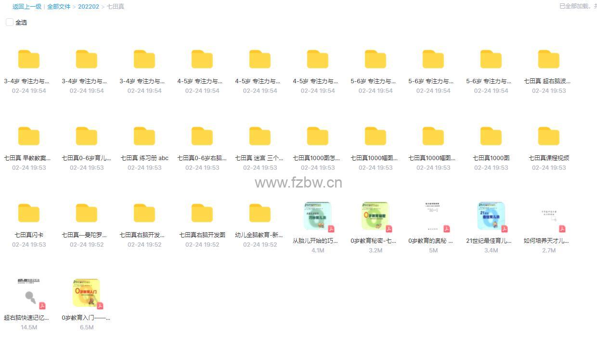Open the 七田真0-6岁育儿 folder

point(87,137)
